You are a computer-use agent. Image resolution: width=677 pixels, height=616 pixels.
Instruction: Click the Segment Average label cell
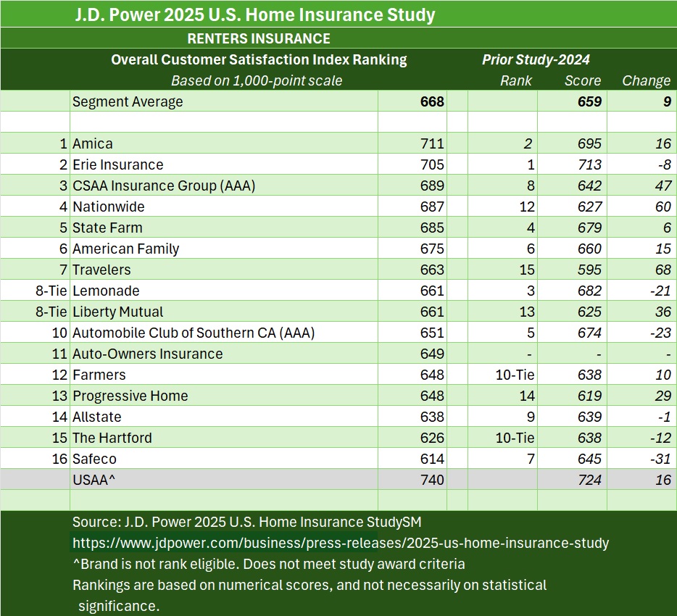point(128,101)
